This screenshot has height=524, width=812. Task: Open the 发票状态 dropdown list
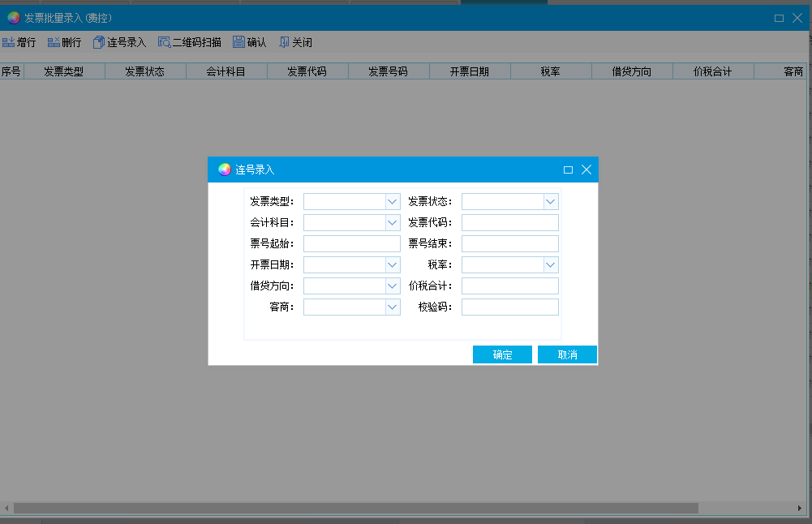[x=551, y=201]
